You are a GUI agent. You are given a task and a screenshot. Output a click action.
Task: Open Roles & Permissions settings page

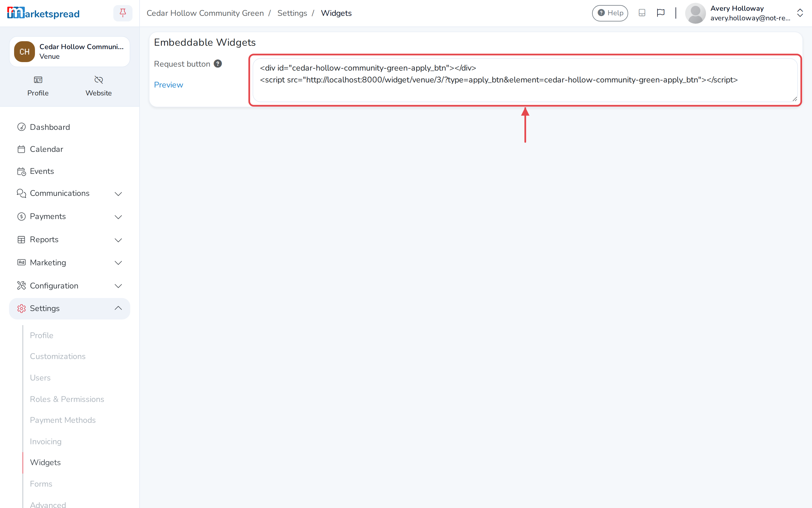tap(67, 399)
